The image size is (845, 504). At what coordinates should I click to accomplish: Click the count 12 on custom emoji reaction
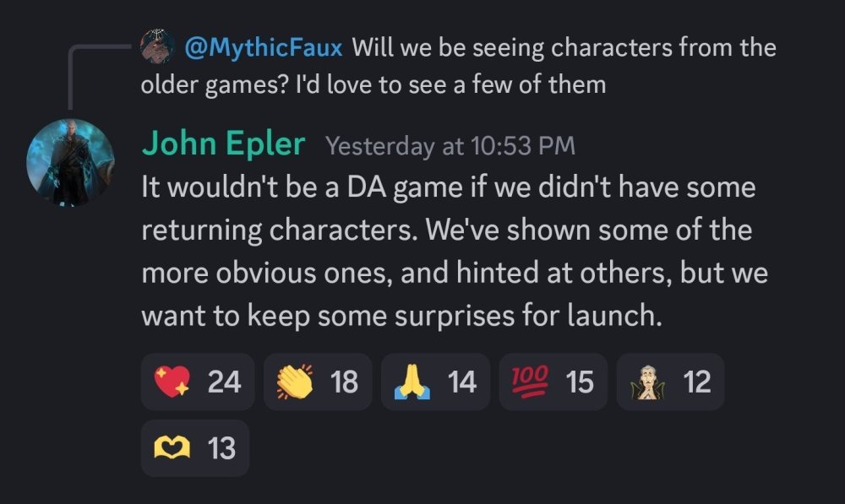point(697,382)
